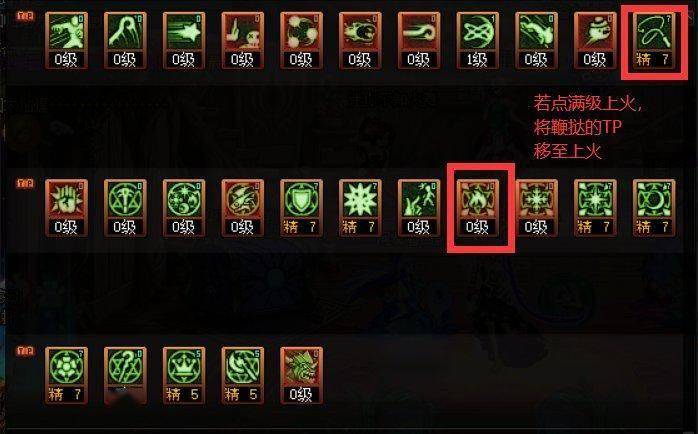Viewport: 698px width, 434px height.
Task: Select the whip skill icon highlighted in red
Action: [x=654, y=41]
